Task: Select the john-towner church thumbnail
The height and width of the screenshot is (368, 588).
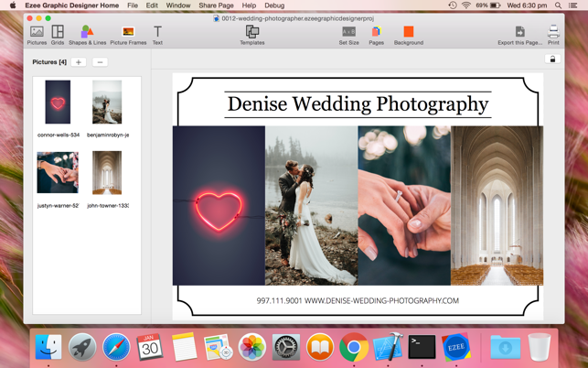Action: [x=107, y=173]
